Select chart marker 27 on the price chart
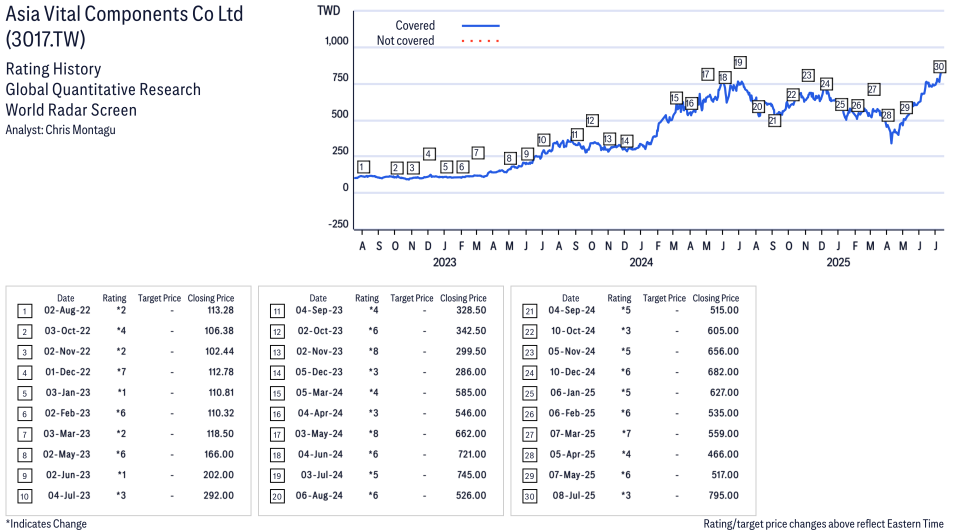This screenshot has width=955, height=530. point(873,90)
